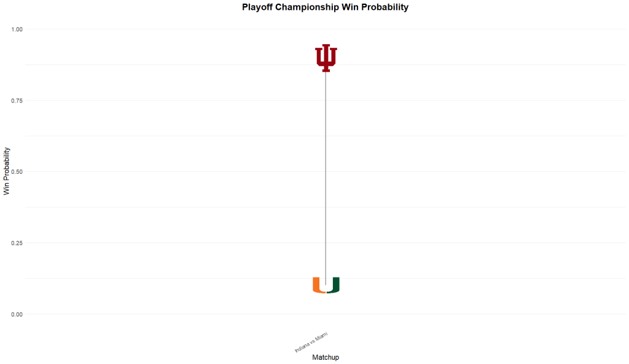This screenshot has width=629, height=364.
Task: Click the Indiana Hoosiers trident logo
Action: tap(326, 58)
